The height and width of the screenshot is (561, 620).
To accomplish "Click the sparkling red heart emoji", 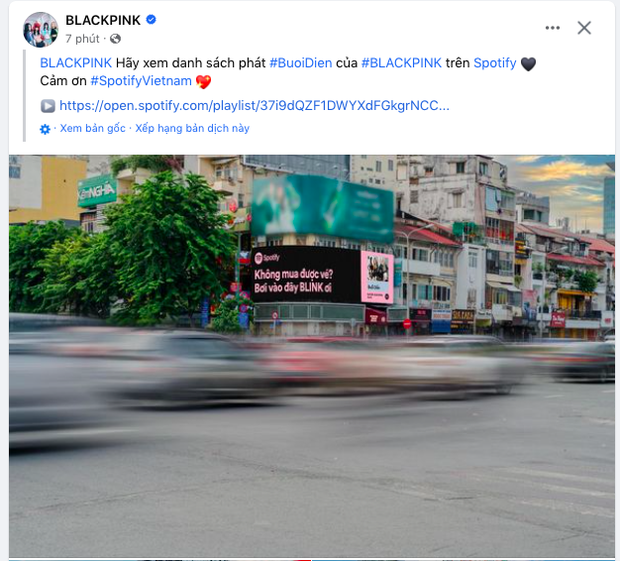I will (203, 81).
